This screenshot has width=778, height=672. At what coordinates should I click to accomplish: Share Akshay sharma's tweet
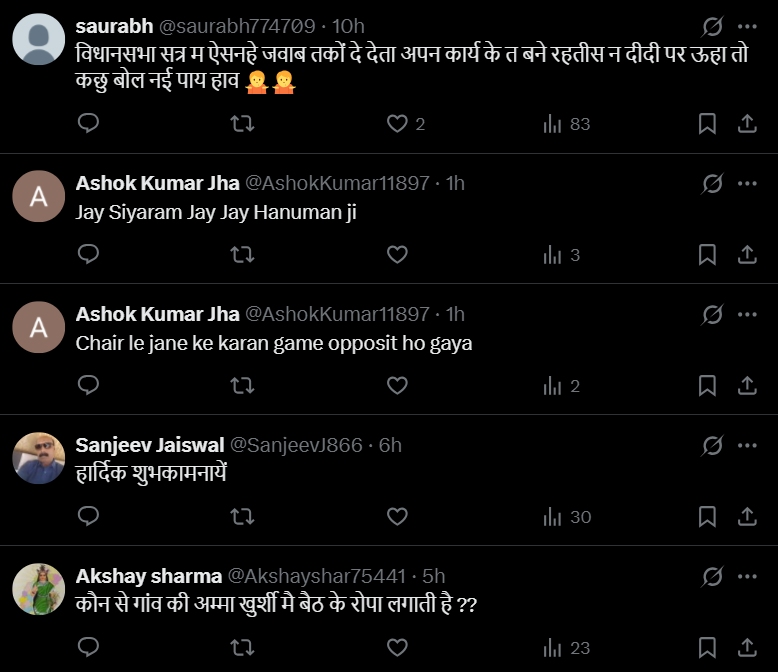click(x=747, y=648)
